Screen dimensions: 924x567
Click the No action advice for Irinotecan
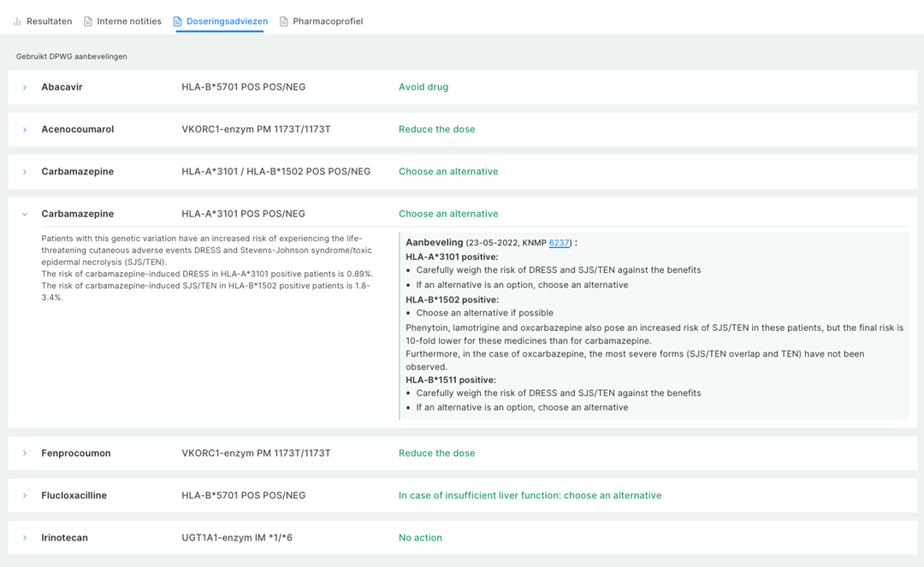[x=420, y=538]
